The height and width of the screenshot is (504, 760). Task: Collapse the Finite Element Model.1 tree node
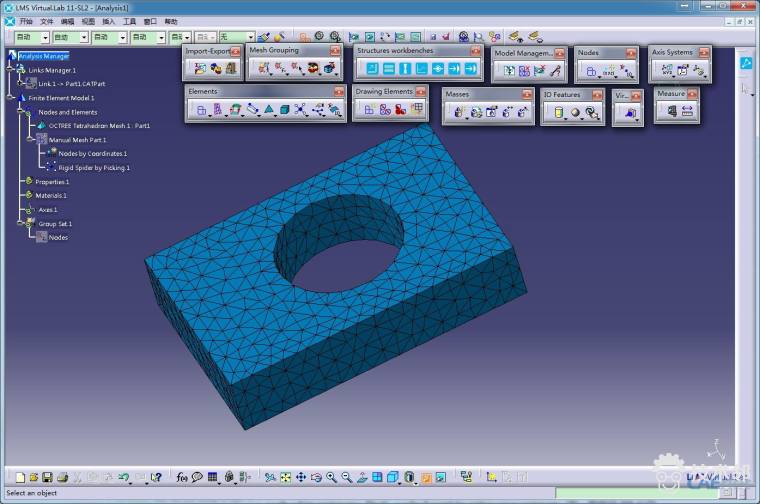[x=10, y=98]
